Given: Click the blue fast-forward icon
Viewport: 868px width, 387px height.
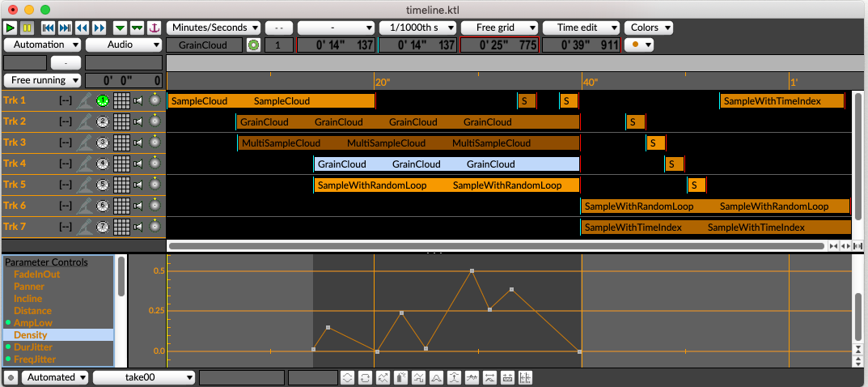Looking at the screenshot, I should click(x=100, y=28).
